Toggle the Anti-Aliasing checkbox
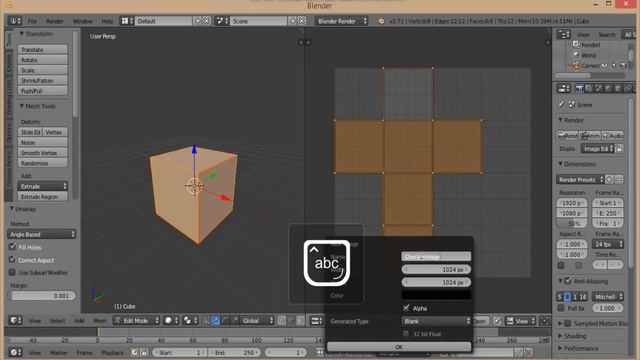The height and width of the screenshot is (360, 640). pos(568,281)
